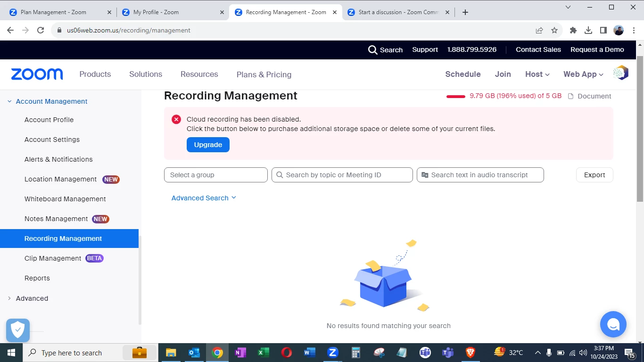Open Calculator from the taskbar
This screenshot has height=362, width=644.
tap(355, 353)
